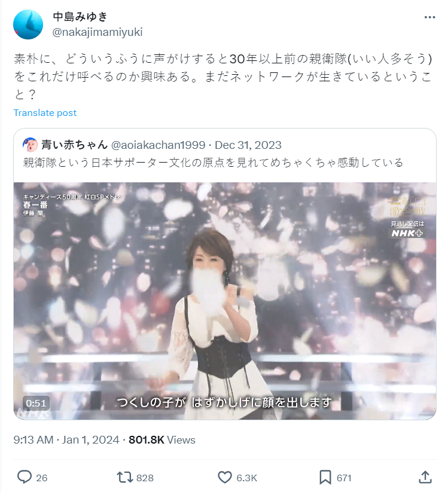The height and width of the screenshot is (492, 448).
Task: Bookmark the post with the bookmark icon
Action: [325, 478]
